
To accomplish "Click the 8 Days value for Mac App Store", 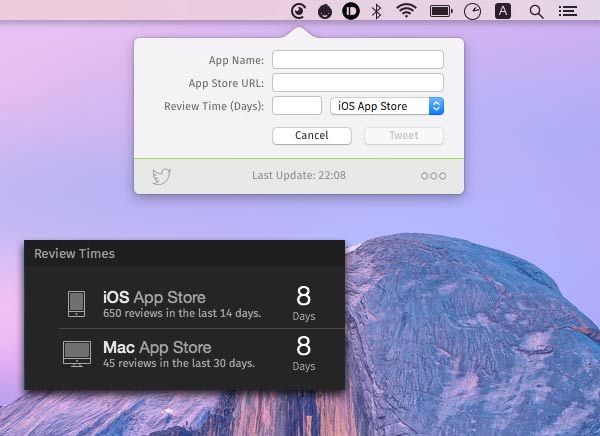I will (304, 353).
